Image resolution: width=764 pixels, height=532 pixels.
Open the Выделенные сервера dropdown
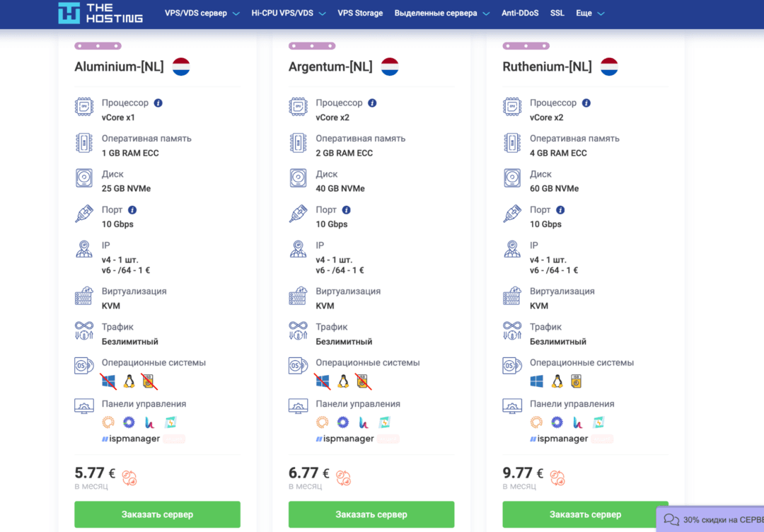coord(436,13)
